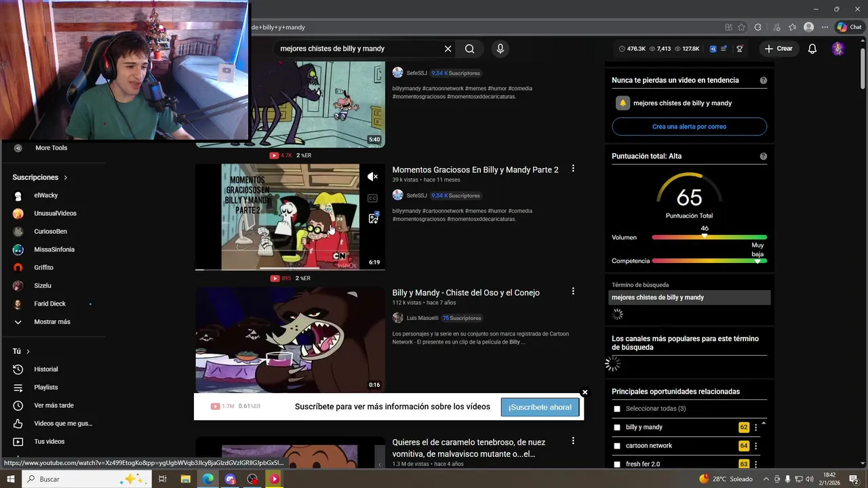Open Ver más tarde list
The width and height of the screenshot is (868, 488).
click(54, 405)
